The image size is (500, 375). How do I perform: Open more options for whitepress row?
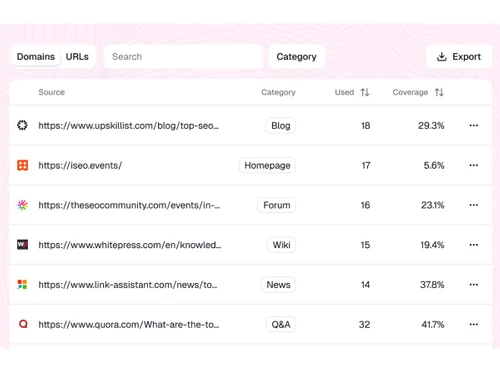tap(474, 245)
